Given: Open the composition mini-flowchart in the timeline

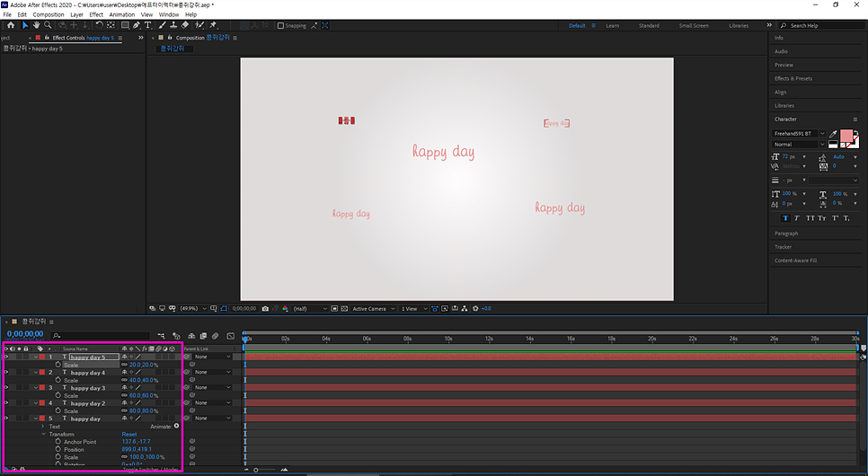Looking at the screenshot, I should [x=161, y=336].
